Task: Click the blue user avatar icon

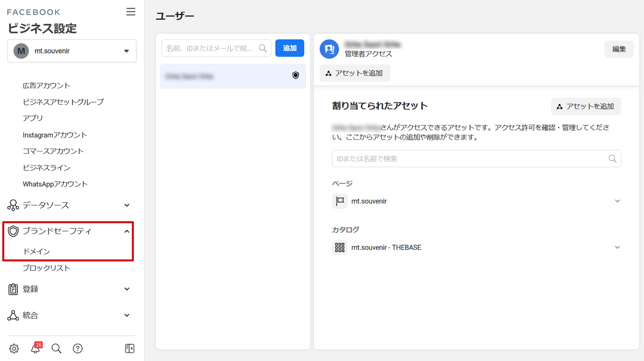Action: 329,49
